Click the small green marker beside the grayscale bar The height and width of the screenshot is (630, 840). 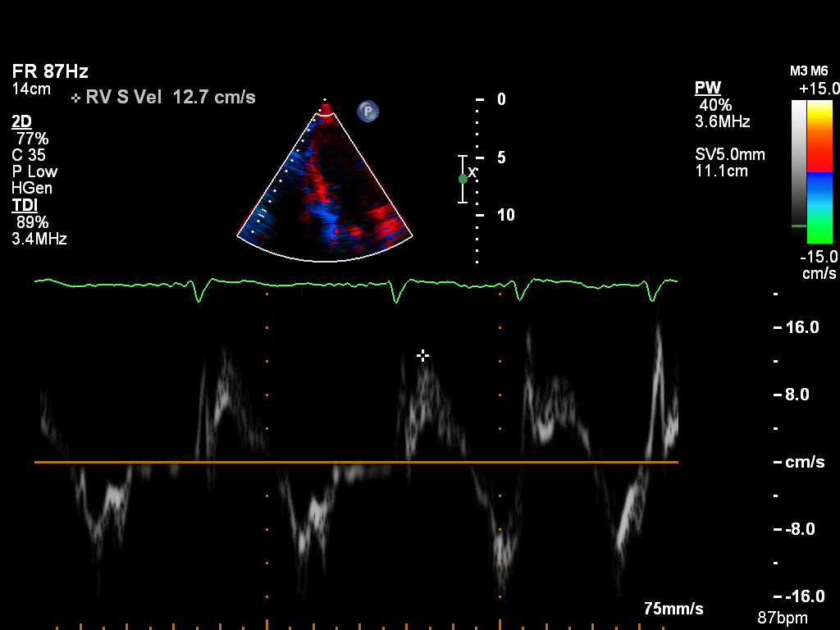click(798, 225)
